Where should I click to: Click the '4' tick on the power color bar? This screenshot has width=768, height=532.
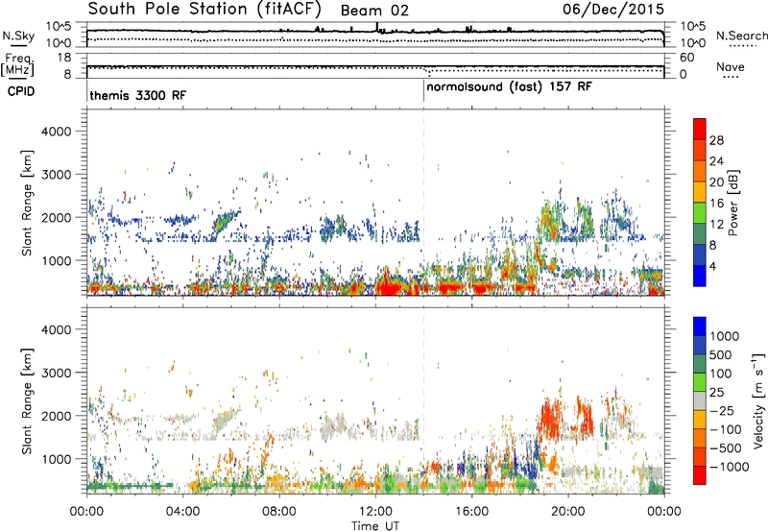(712, 266)
